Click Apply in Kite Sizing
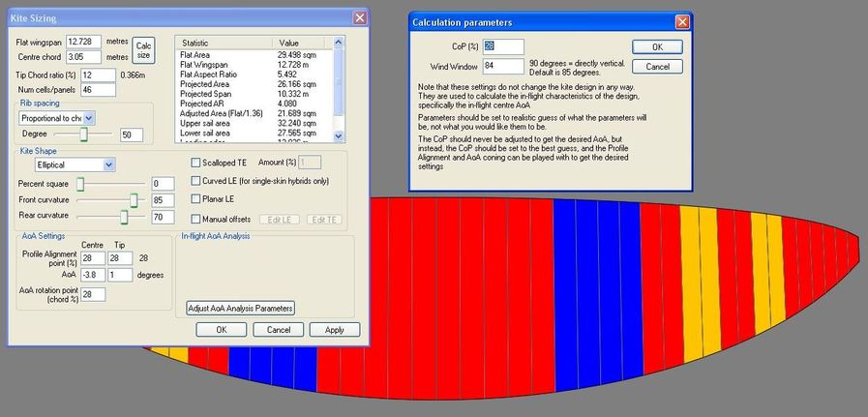Viewport: 868px width, 417px height. pyautogui.click(x=334, y=330)
